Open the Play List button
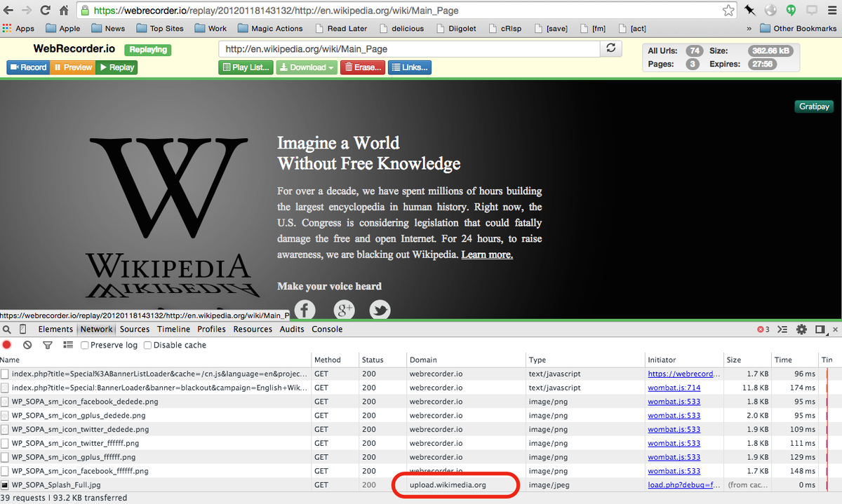The width and height of the screenshot is (842, 504). (246, 67)
